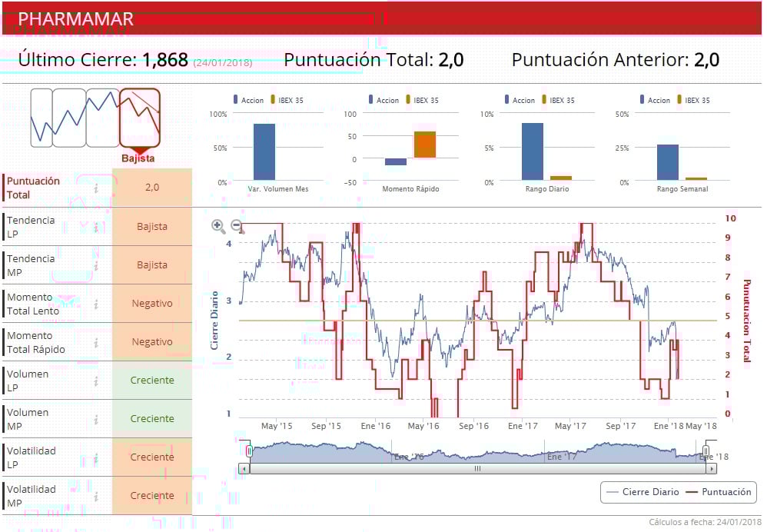Click Negativo value for Momento Total Rápido

pyautogui.click(x=152, y=342)
